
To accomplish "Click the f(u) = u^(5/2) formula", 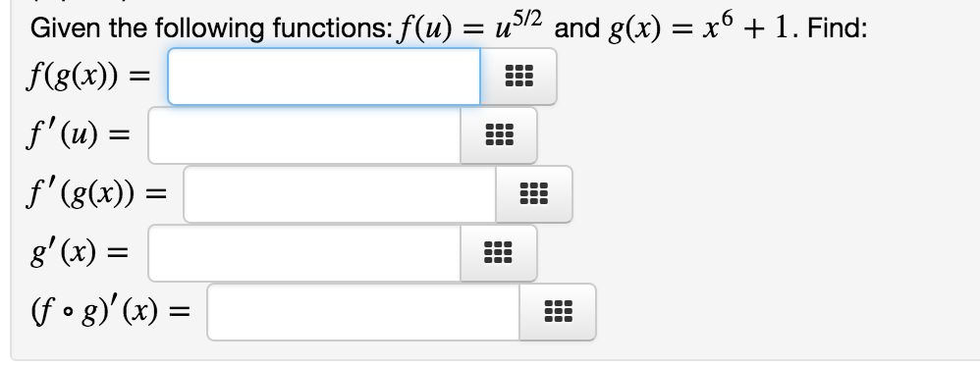I will pyautogui.click(x=470, y=27).
